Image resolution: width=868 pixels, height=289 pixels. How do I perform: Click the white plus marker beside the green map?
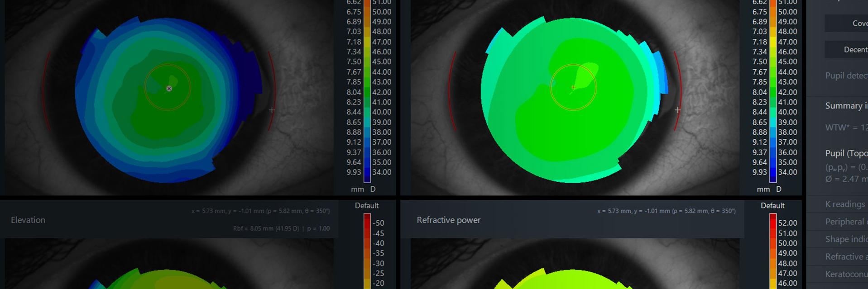[677, 110]
